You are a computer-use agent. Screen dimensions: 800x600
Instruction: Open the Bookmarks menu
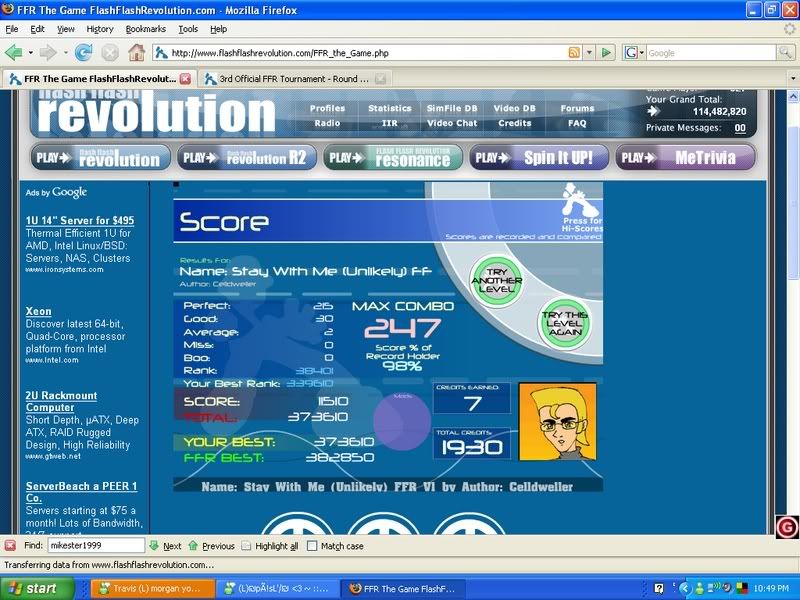(146, 29)
